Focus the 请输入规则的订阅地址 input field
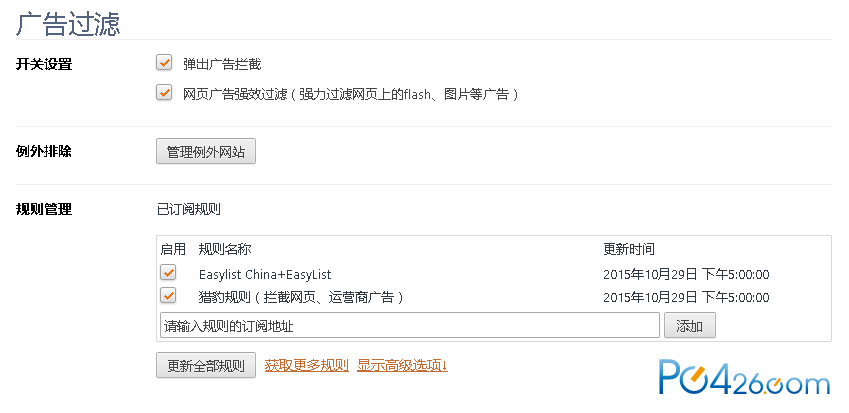 (410, 325)
